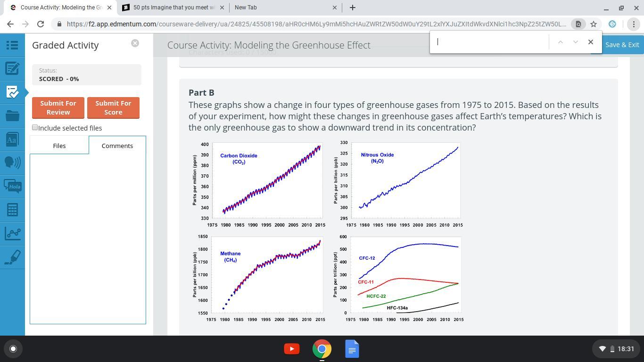Click the Graded Activity panel title

point(66,45)
